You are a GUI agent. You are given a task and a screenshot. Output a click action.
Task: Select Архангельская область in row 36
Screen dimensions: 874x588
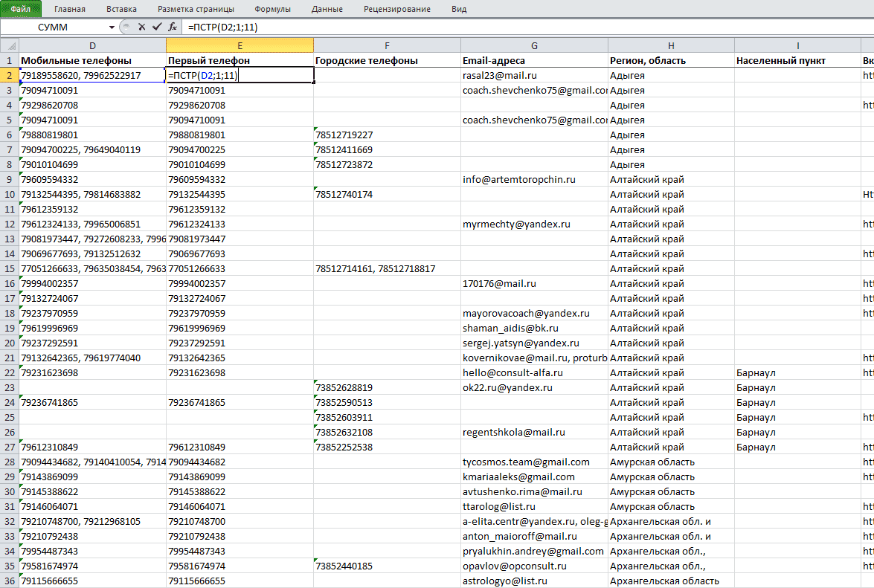(670, 581)
